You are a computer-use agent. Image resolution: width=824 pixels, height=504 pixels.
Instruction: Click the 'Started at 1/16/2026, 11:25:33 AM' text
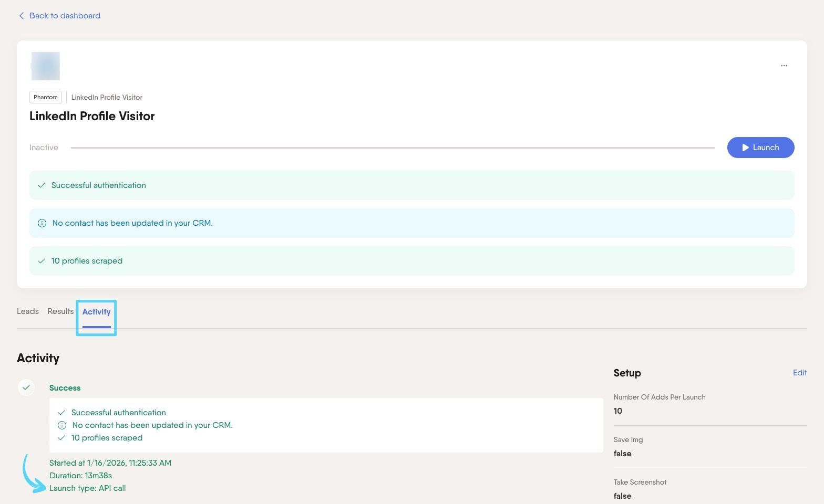[110, 463]
